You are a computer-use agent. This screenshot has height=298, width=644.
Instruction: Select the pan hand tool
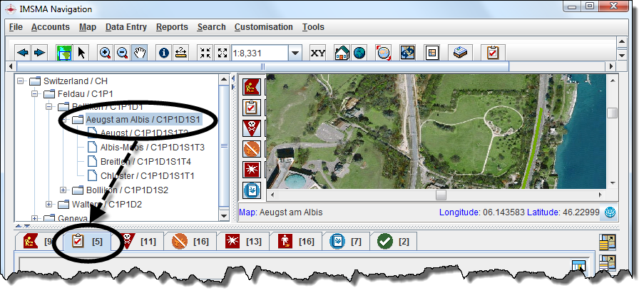[x=139, y=53]
